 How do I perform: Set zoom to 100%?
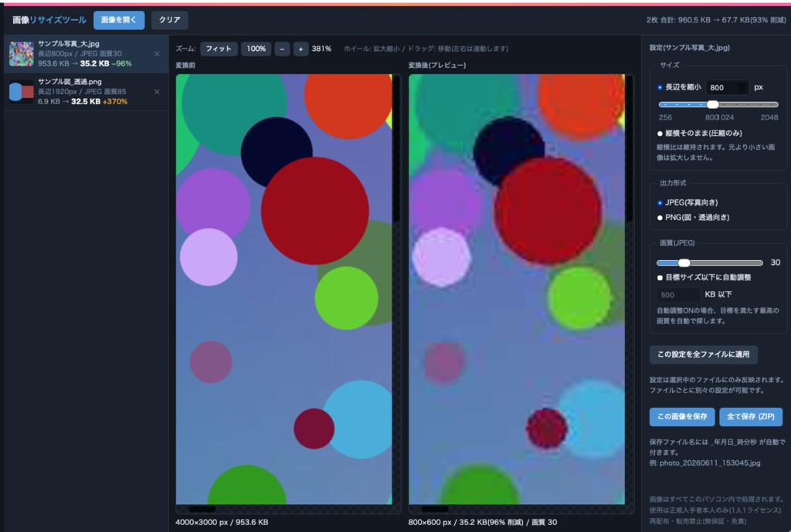coord(256,49)
